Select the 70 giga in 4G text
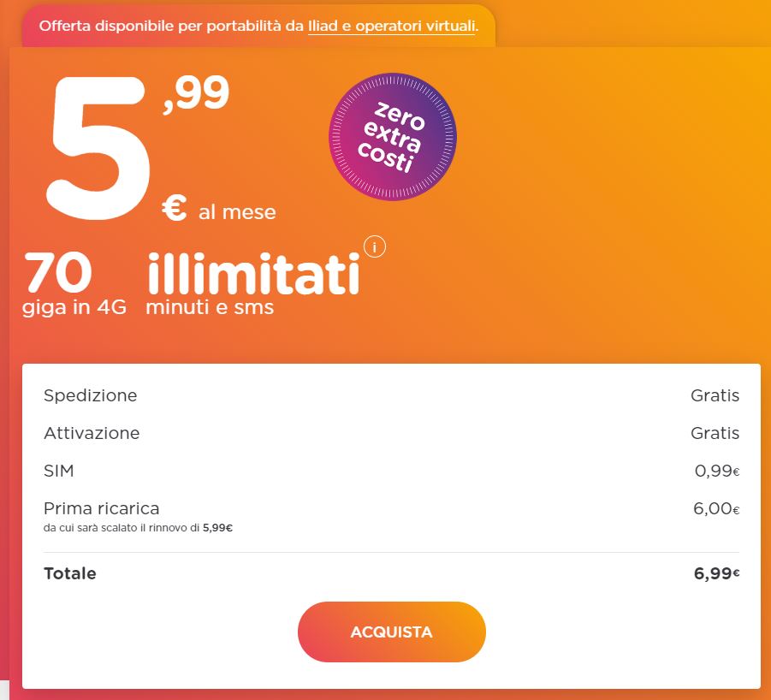The height and width of the screenshot is (700, 771). point(74,283)
